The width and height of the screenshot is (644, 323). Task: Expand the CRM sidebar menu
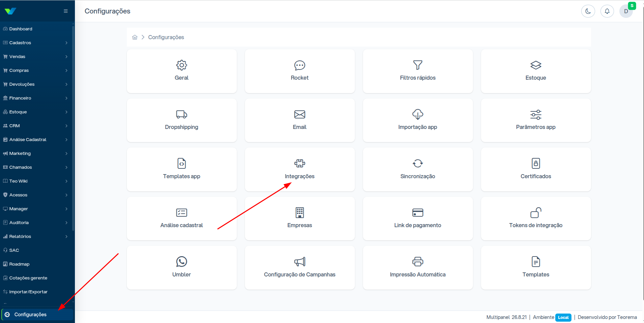tap(36, 126)
